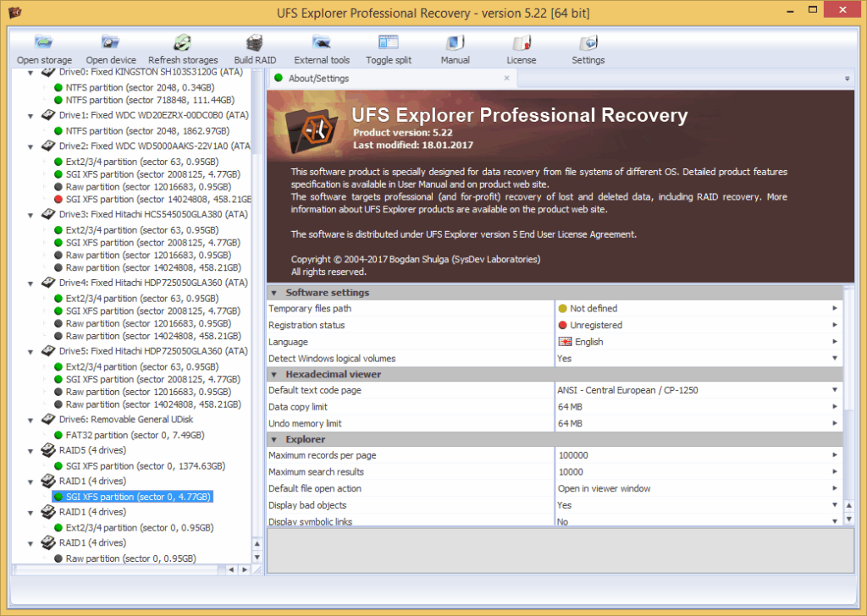The height and width of the screenshot is (616, 867).
Task: Click the UFS Explorer folder logo in the banner
Action: (x=312, y=130)
